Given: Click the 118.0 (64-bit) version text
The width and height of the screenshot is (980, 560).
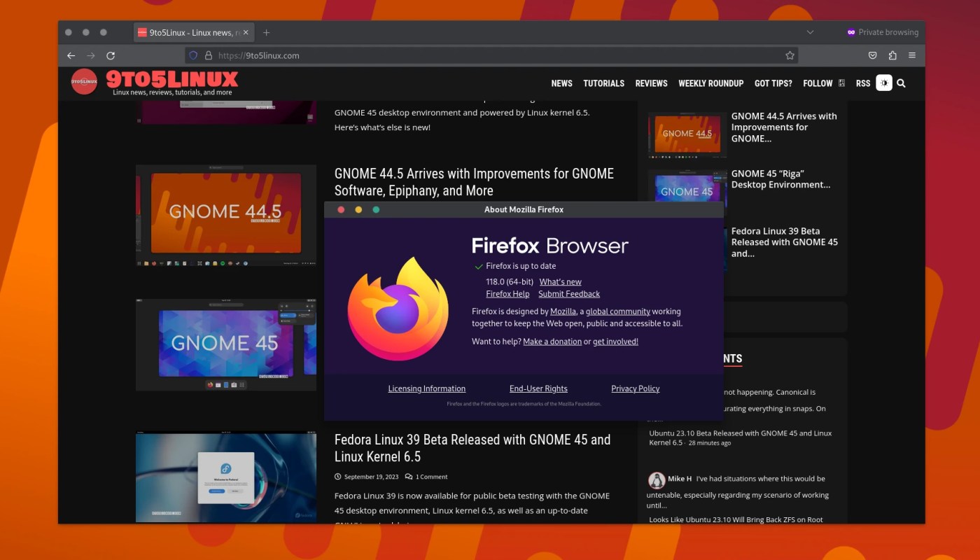Looking at the screenshot, I should pyautogui.click(x=510, y=281).
